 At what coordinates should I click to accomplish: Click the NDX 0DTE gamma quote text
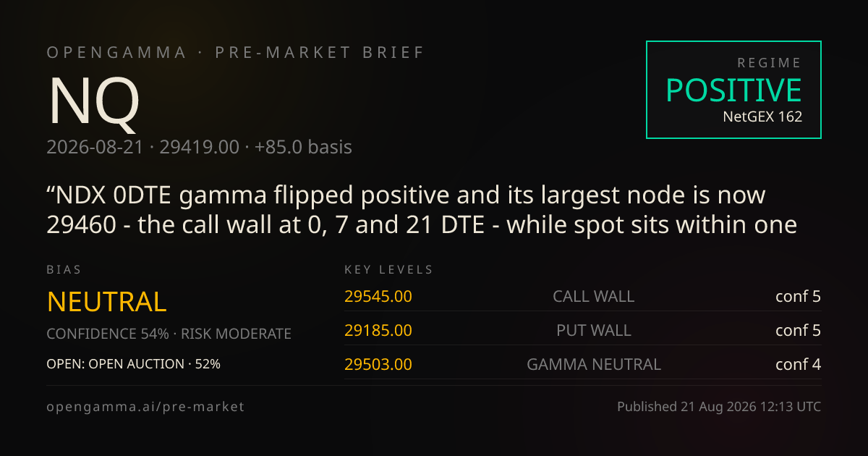click(x=422, y=210)
